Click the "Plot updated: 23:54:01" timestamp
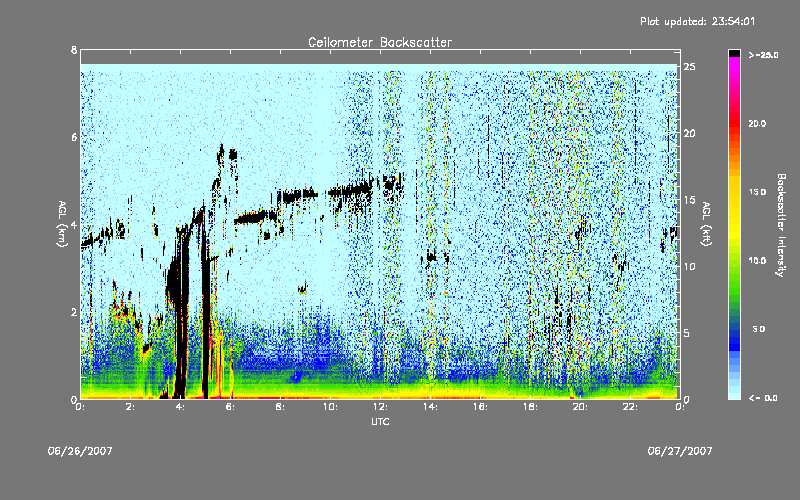800x500 pixels. click(x=697, y=21)
